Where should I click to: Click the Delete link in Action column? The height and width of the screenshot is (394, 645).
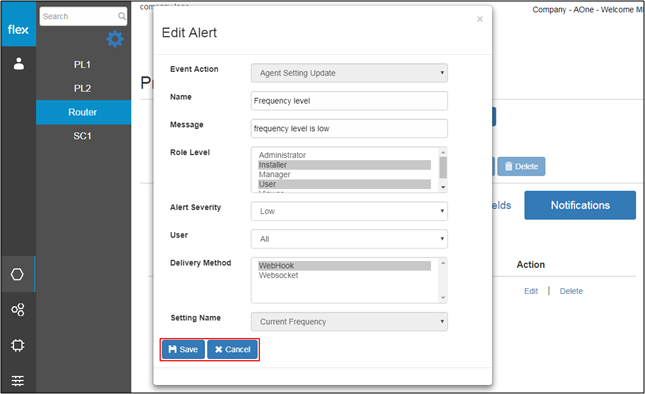pyautogui.click(x=571, y=291)
